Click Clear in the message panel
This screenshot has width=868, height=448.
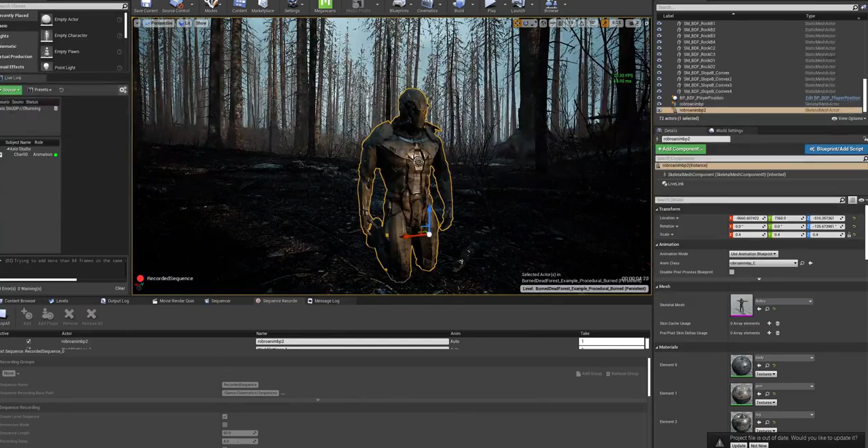click(x=120, y=288)
